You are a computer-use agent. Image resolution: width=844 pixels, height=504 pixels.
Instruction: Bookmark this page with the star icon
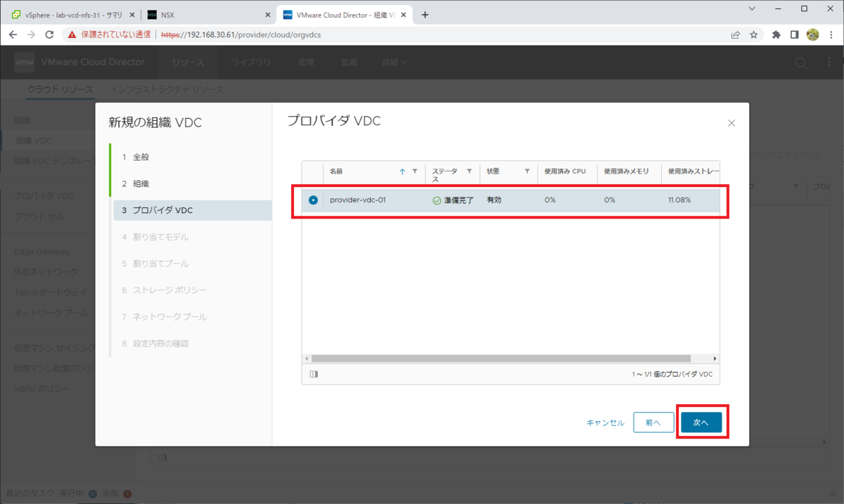click(x=753, y=34)
